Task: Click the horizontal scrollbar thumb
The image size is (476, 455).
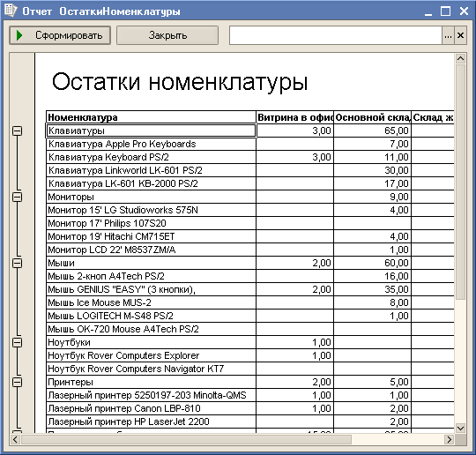Action: (x=186, y=439)
